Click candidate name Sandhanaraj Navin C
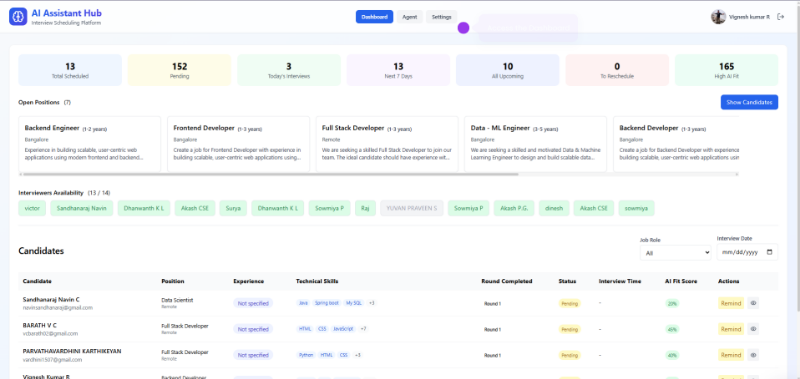800x379 pixels. point(51,299)
